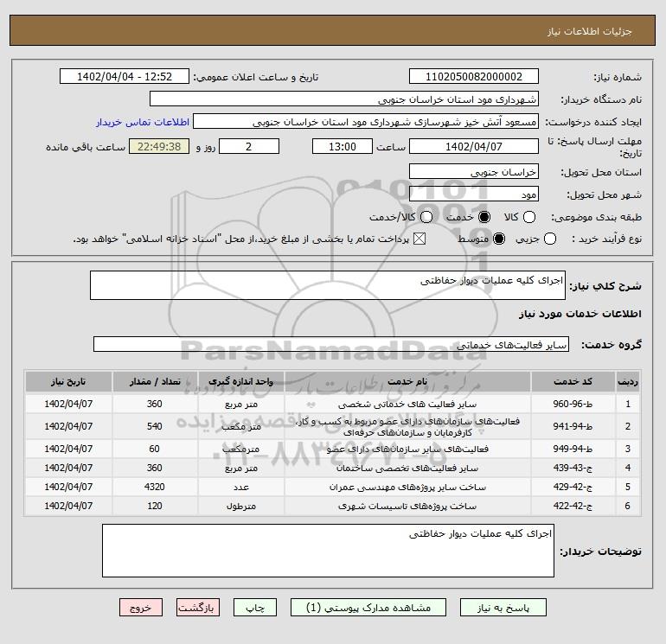
Task: Click the اطلاعات خدمات مورد نیاز heading
Action: pyautogui.click(x=580, y=314)
